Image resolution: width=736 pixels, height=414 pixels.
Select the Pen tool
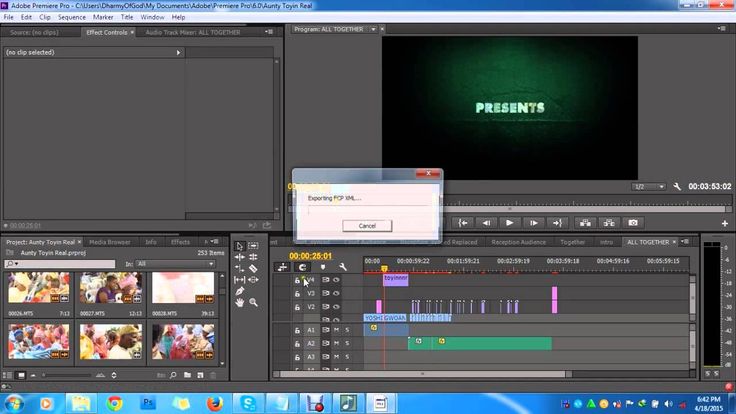[240, 291]
